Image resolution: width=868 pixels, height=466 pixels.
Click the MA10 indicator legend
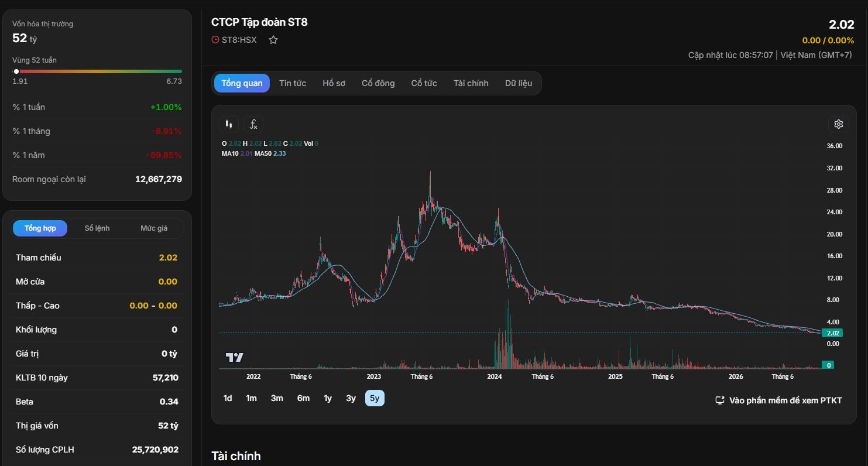coord(237,153)
